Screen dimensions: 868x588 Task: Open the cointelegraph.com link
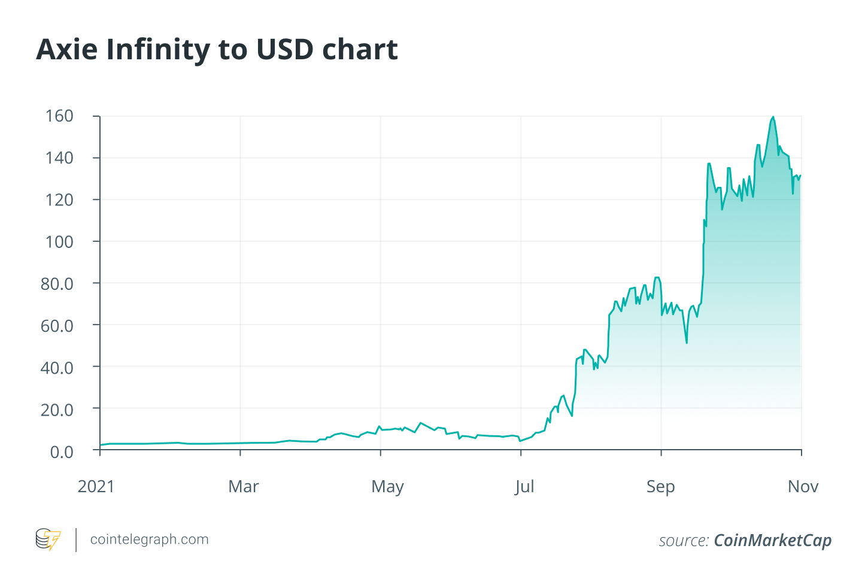pyautogui.click(x=149, y=539)
